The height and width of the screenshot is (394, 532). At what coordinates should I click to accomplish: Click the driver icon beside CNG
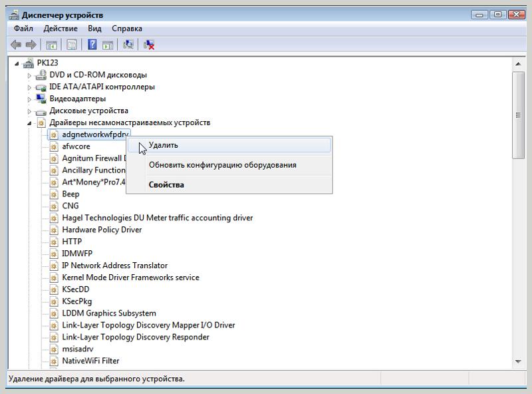pos(54,206)
